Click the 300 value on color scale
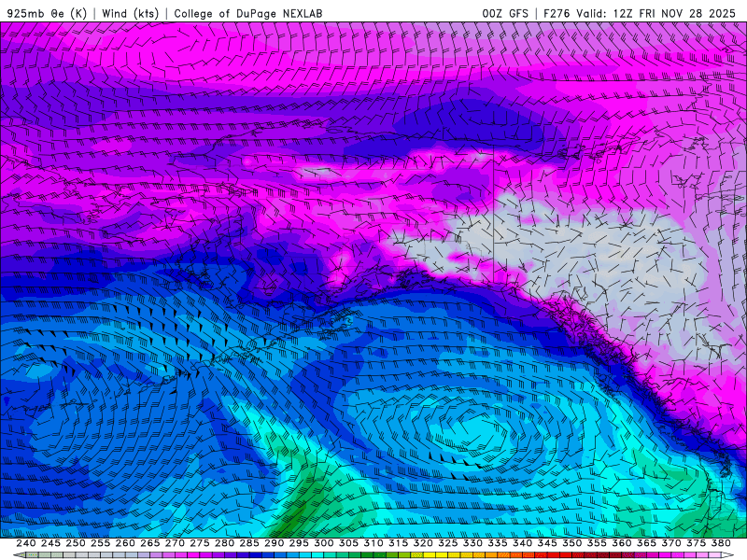The image size is (747, 560). (x=323, y=543)
